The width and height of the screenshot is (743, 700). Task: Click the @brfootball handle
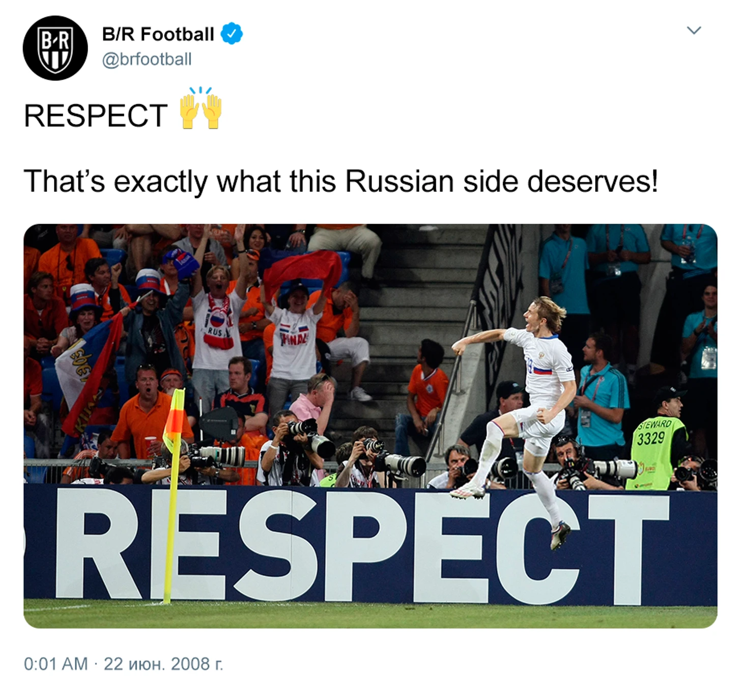[x=147, y=59]
